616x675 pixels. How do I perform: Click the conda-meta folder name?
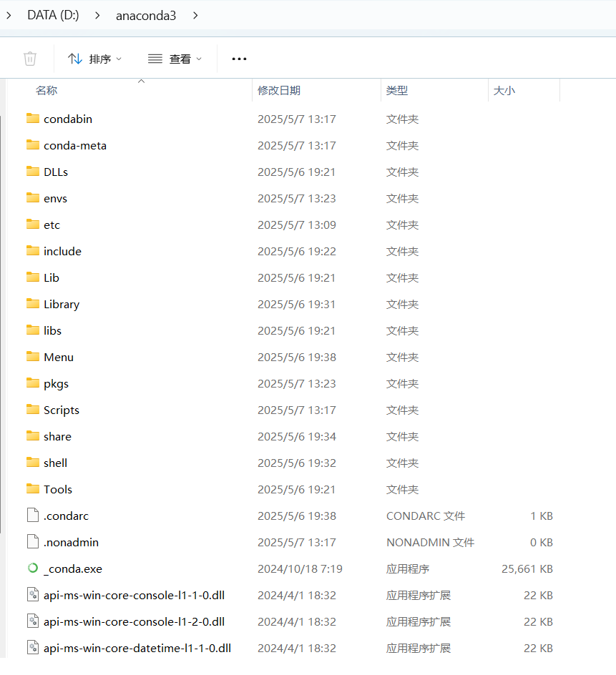point(75,145)
